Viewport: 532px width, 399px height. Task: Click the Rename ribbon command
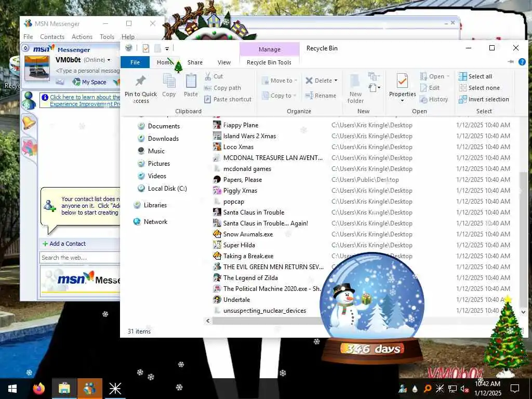(321, 96)
